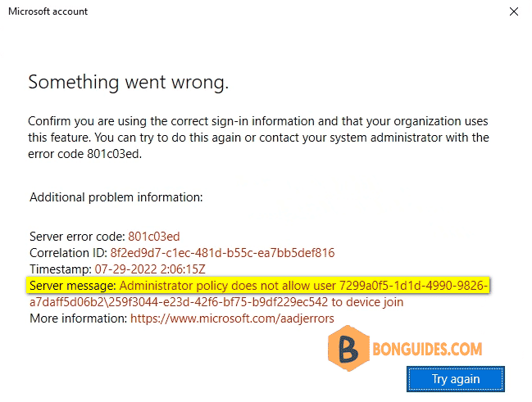Click the 'Confirm you are using' paragraph
This screenshot has width=532, height=402.
(x=258, y=138)
